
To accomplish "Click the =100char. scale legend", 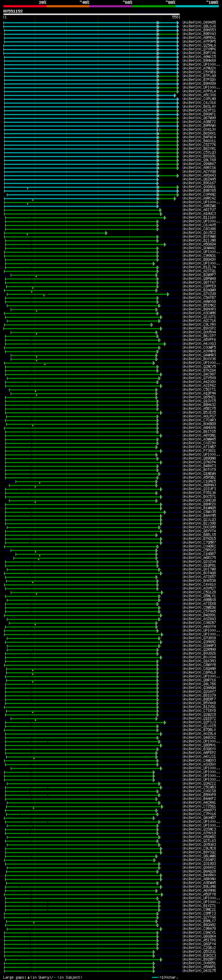I will pos(165,977).
